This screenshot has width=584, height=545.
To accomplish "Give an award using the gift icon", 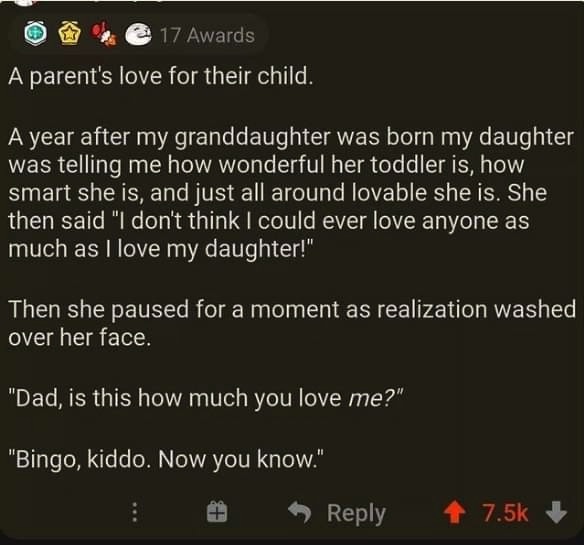I will click(217, 512).
